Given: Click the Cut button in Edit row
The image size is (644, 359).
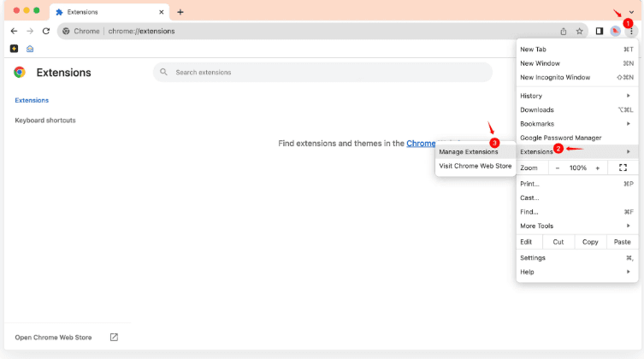Looking at the screenshot, I should click(x=558, y=242).
